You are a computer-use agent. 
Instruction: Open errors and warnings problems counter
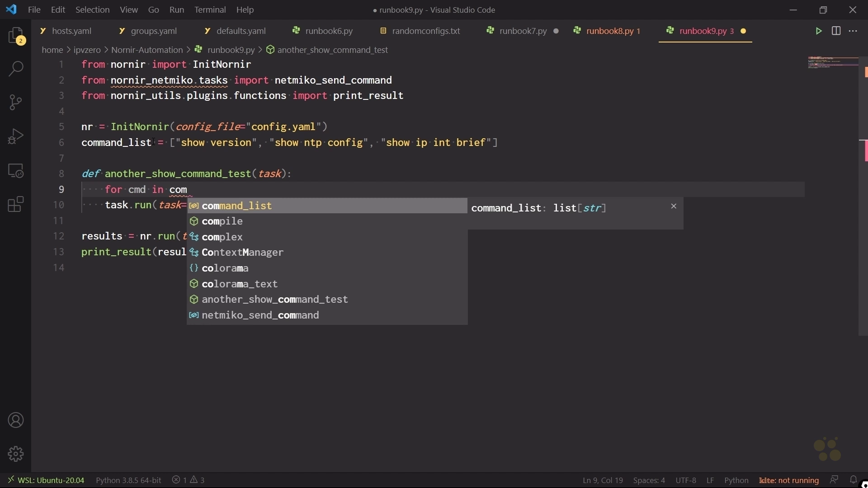(x=189, y=480)
